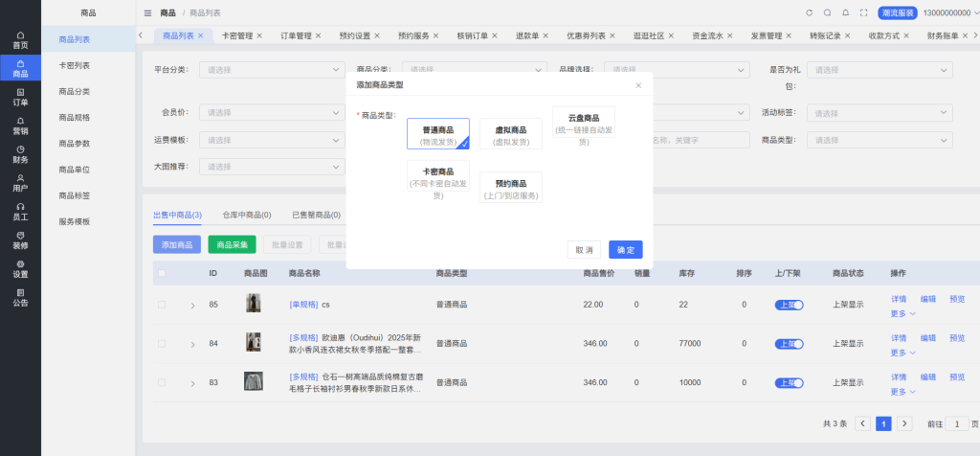This screenshot has height=456, width=980.
Task: Open the 用户 users sidebar icon
Action: tap(20, 183)
